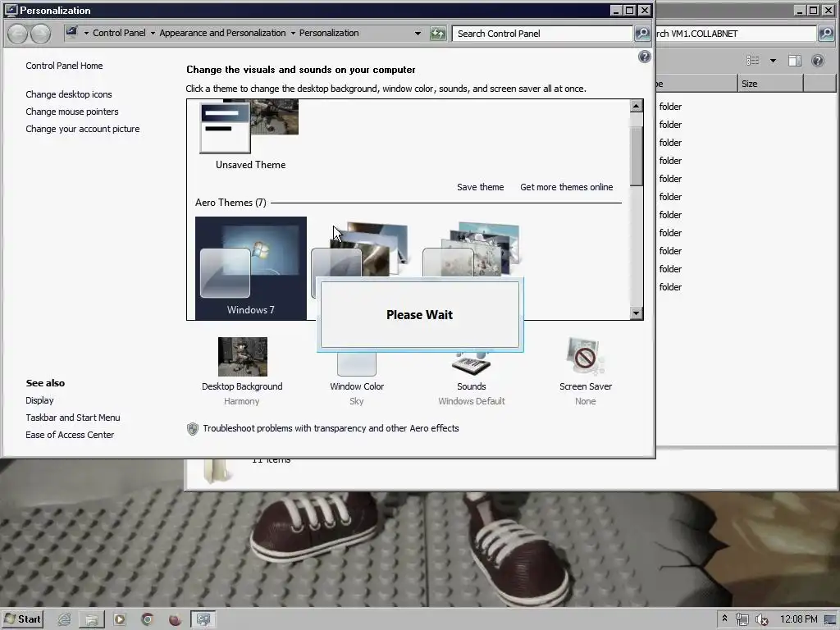840x630 pixels.
Task: Open Change desktop icons
Action: pos(69,94)
